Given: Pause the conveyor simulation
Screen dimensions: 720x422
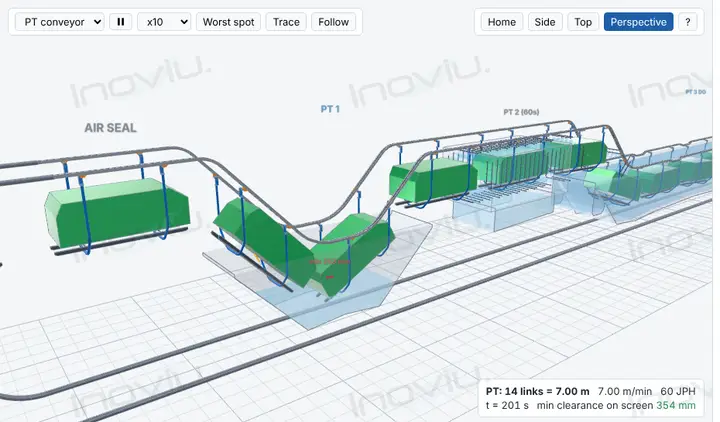Looking at the screenshot, I should coord(121,22).
